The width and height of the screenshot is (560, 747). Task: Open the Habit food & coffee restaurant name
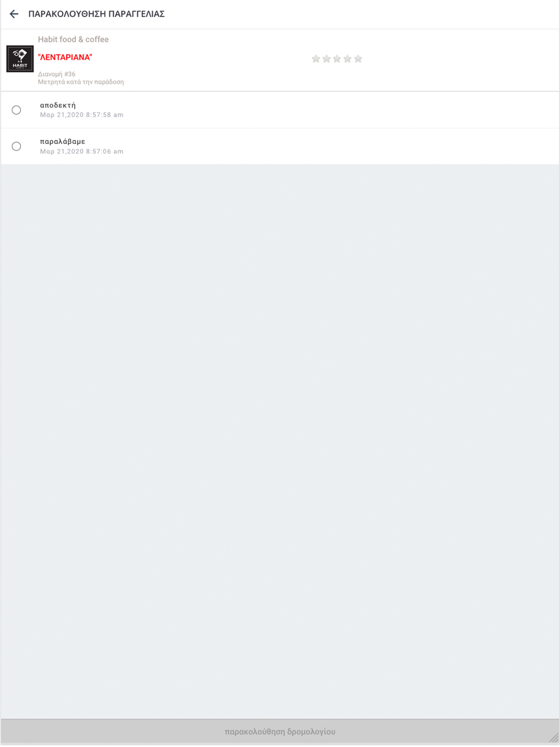[73, 39]
